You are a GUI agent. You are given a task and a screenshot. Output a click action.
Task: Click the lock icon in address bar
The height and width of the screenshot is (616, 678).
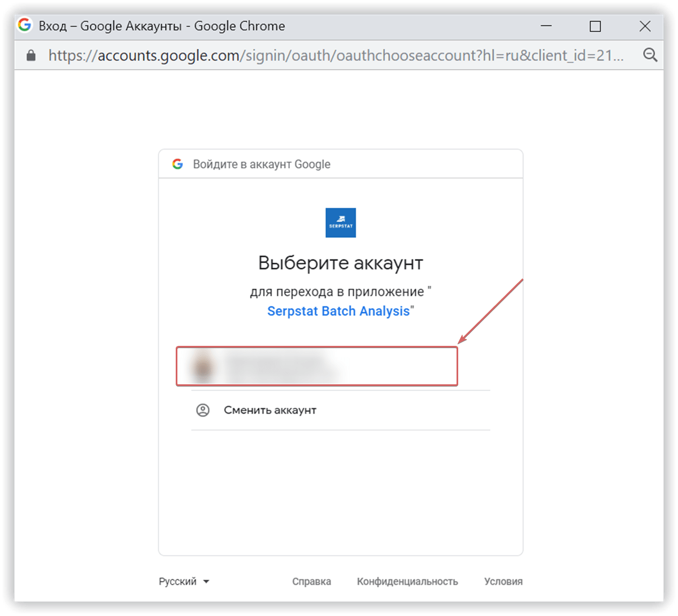pyautogui.click(x=31, y=55)
